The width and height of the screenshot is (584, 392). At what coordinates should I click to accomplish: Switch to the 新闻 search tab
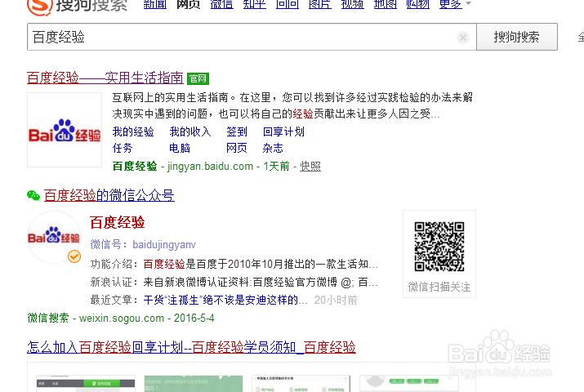tap(155, 4)
